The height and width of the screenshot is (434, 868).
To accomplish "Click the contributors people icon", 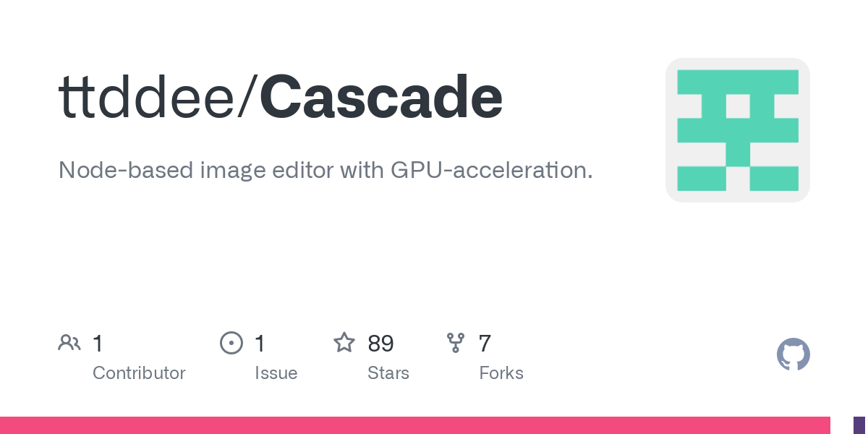I will pyautogui.click(x=69, y=342).
